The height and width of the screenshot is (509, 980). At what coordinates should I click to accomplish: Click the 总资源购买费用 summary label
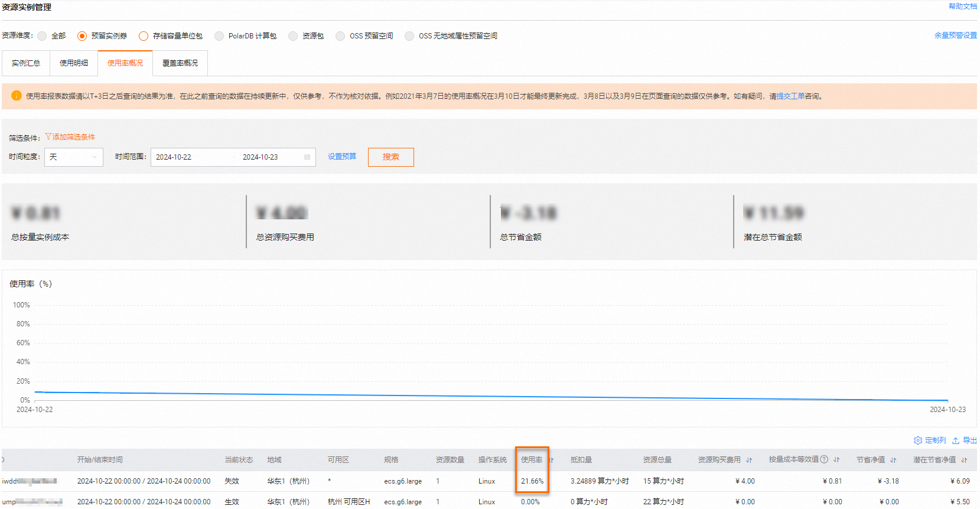[285, 237]
